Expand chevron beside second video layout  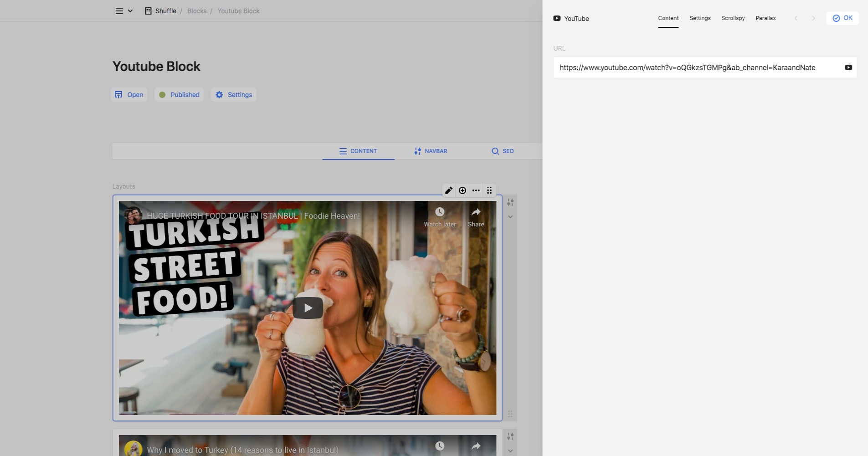click(x=510, y=451)
